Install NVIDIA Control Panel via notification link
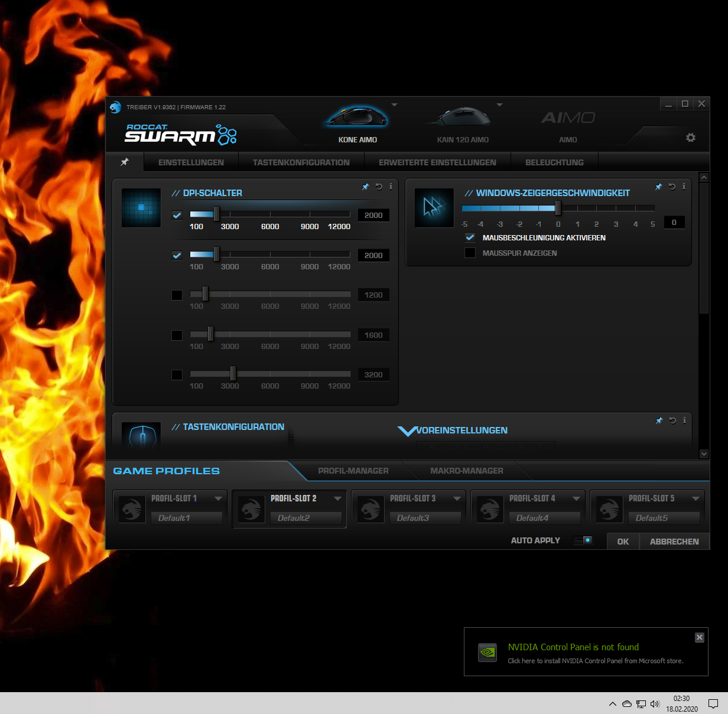 tap(596, 661)
